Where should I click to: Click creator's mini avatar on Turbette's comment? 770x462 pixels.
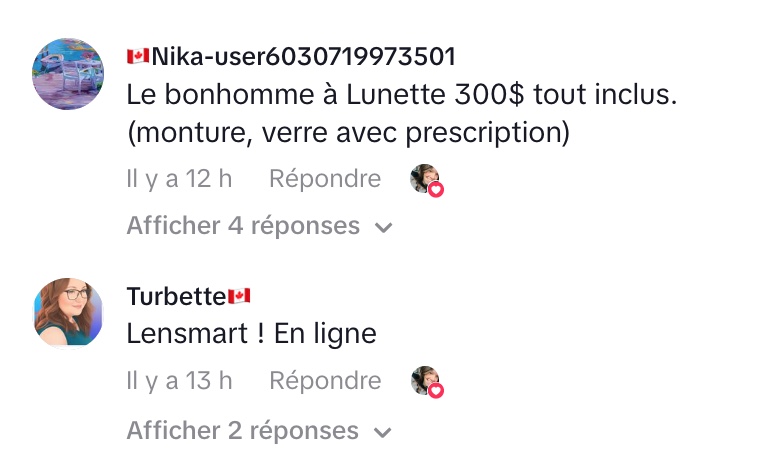tap(424, 379)
